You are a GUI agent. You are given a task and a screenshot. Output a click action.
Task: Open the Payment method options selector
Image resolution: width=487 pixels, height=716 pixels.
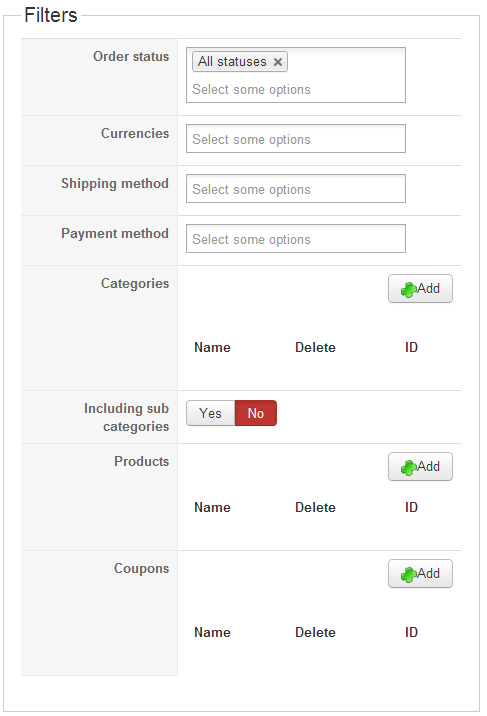[296, 238]
